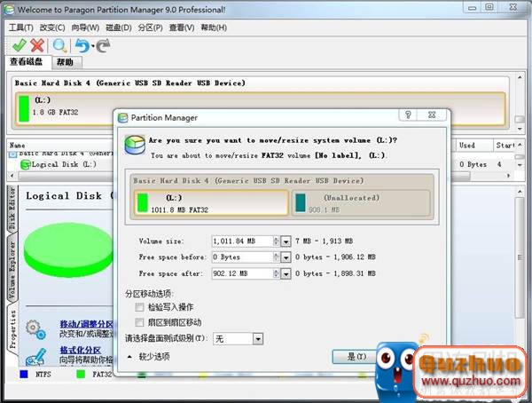The width and height of the screenshot is (532, 403).
Task: Open Volume size unit dropdown
Action: click(x=286, y=241)
